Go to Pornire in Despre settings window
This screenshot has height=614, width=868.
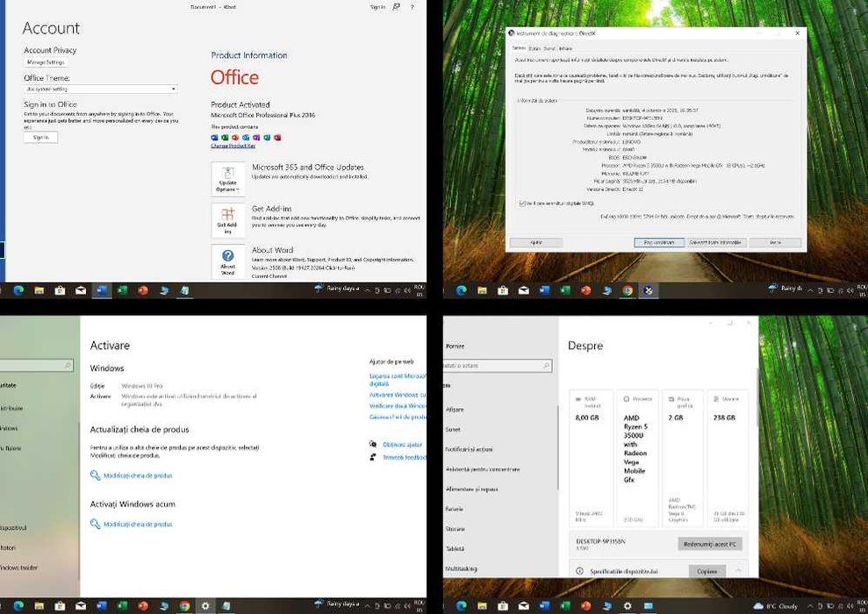pos(455,346)
